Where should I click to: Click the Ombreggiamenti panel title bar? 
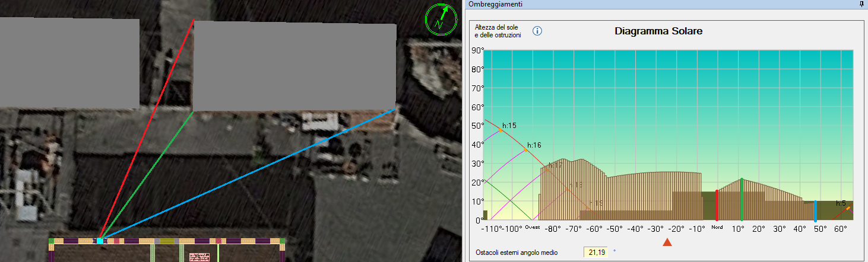(653, 4)
